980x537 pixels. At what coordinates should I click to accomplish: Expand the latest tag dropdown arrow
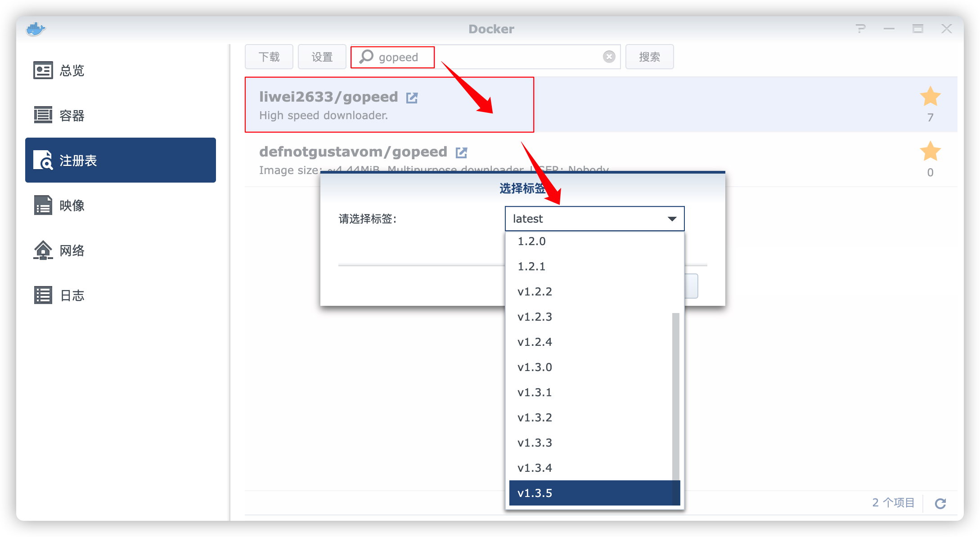(672, 219)
